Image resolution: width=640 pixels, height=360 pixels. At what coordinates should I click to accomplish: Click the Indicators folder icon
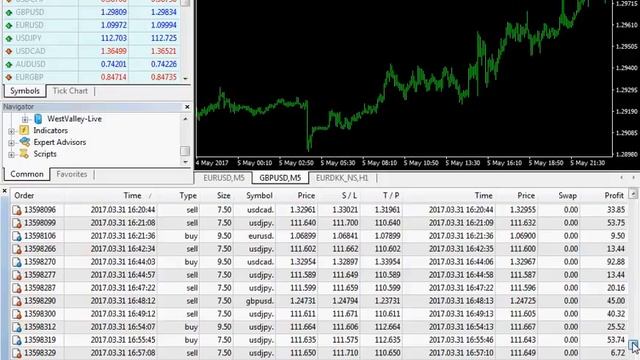24,130
